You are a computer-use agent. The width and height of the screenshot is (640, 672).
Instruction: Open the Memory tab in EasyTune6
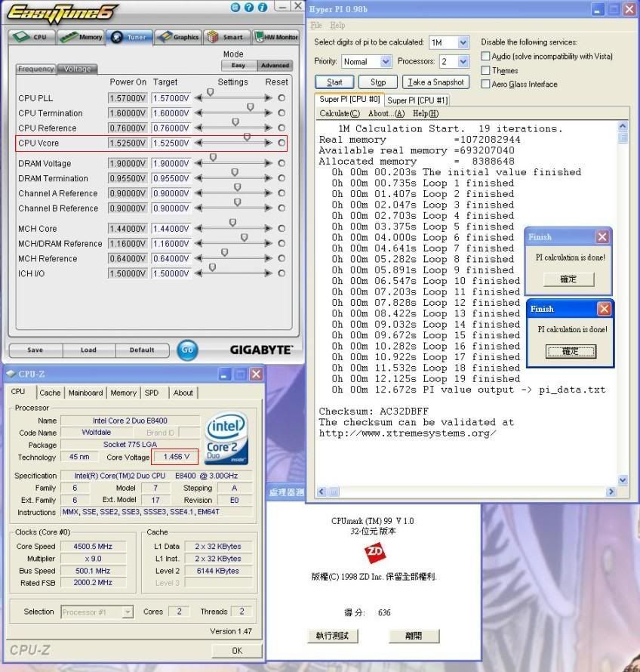[82, 37]
